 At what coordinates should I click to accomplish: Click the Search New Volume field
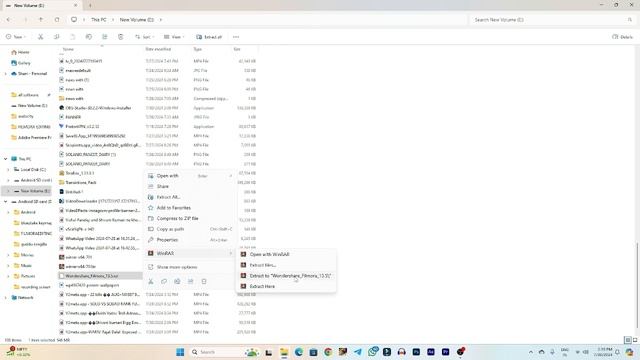pos(552,20)
